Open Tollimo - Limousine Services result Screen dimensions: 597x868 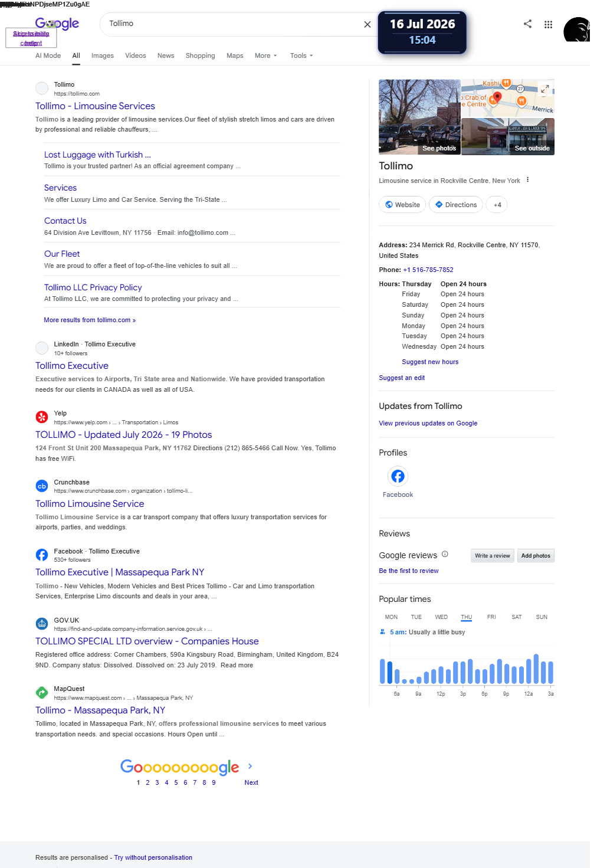[x=95, y=106]
